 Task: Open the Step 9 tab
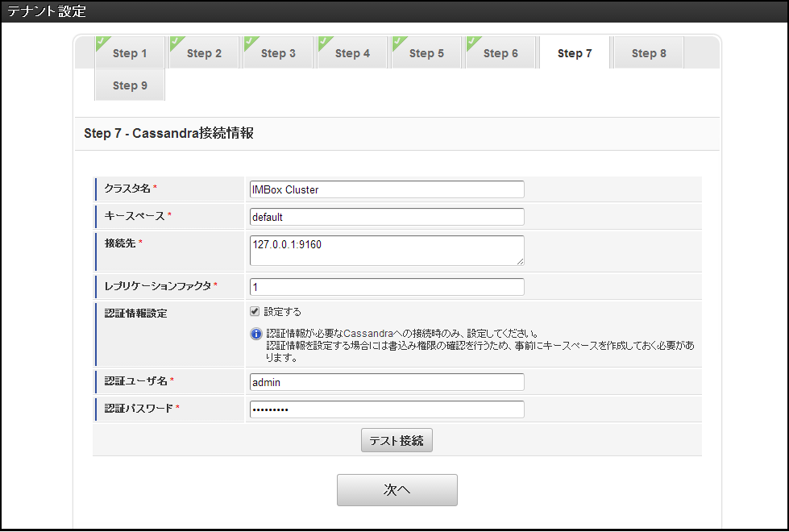(x=129, y=85)
